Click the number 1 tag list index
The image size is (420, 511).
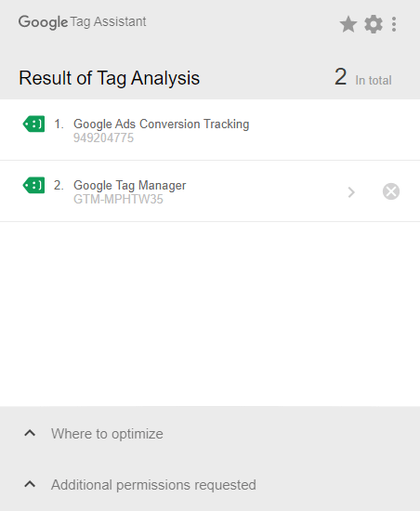(59, 124)
